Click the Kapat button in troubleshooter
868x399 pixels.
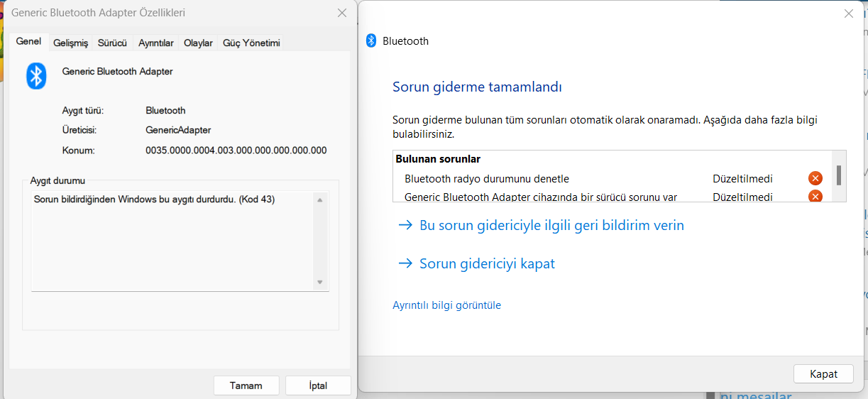pyautogui.click(x=823, y=374)
